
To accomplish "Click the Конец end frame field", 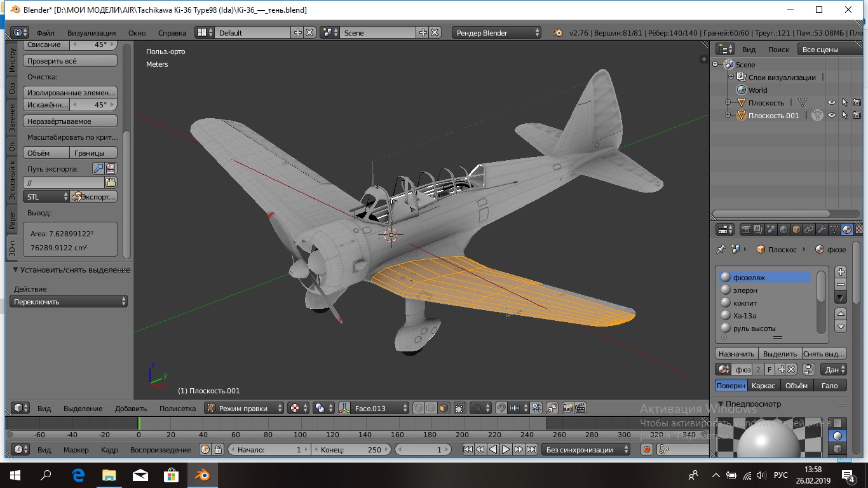I will click(351, 449).
